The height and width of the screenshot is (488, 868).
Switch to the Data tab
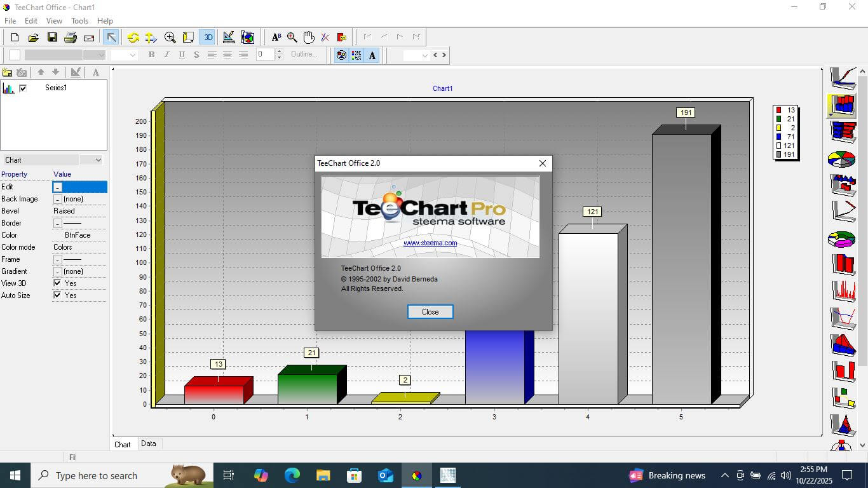tap(149, 444)
